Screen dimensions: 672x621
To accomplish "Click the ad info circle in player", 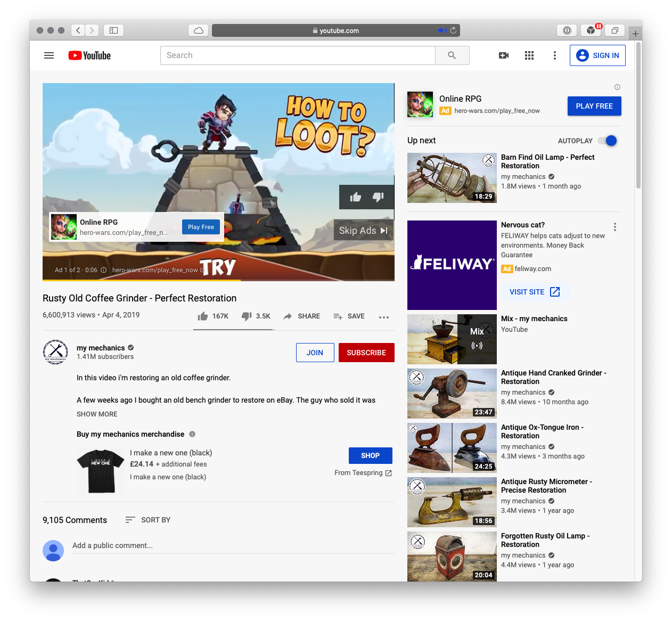I will [103, 270].
